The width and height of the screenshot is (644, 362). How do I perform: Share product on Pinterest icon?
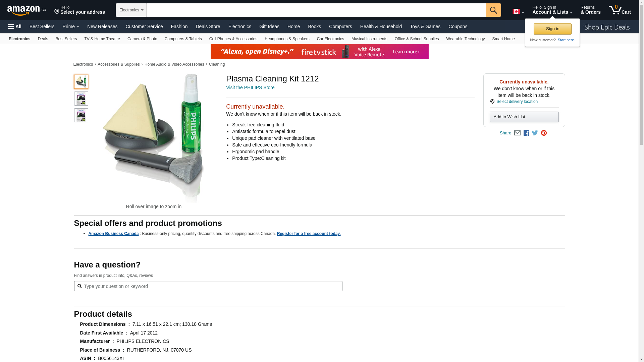544,133
